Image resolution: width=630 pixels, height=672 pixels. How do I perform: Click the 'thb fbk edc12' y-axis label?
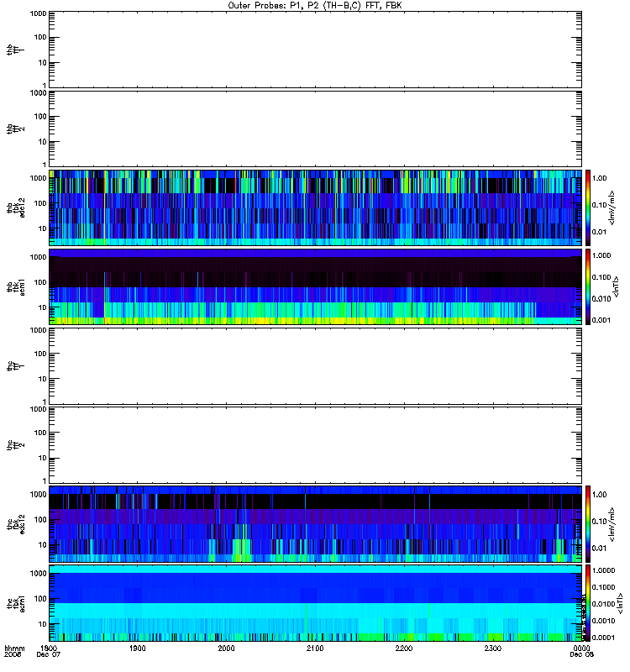pyautogui.click(x=16, y=207)
